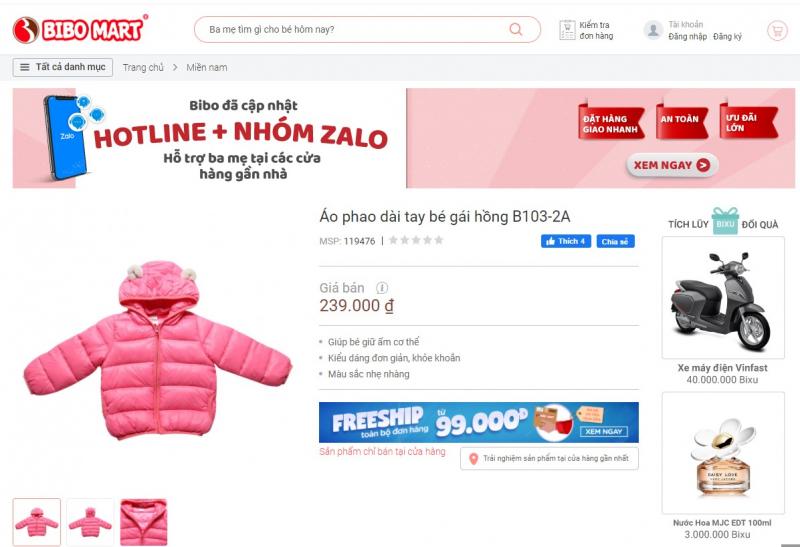800x547 pixels.
Task: Click the price info icon
Action: pyautogui.click(x=382, y=288)
